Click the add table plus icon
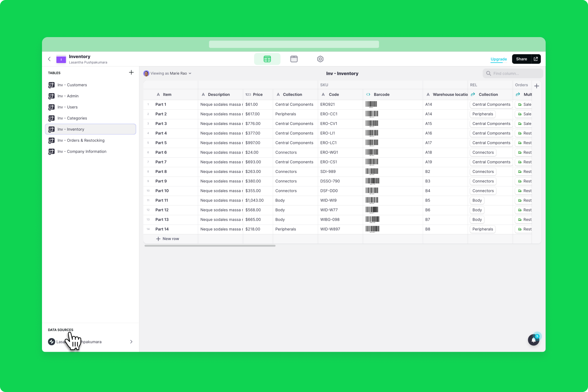 (x=131, y=72)
